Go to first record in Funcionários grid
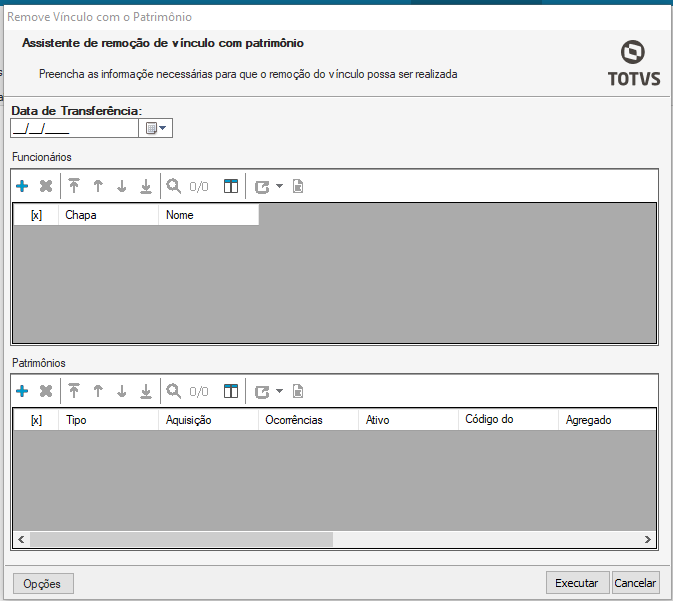The width and height of the screenshot is (673, 601). [x=74, y=186]
